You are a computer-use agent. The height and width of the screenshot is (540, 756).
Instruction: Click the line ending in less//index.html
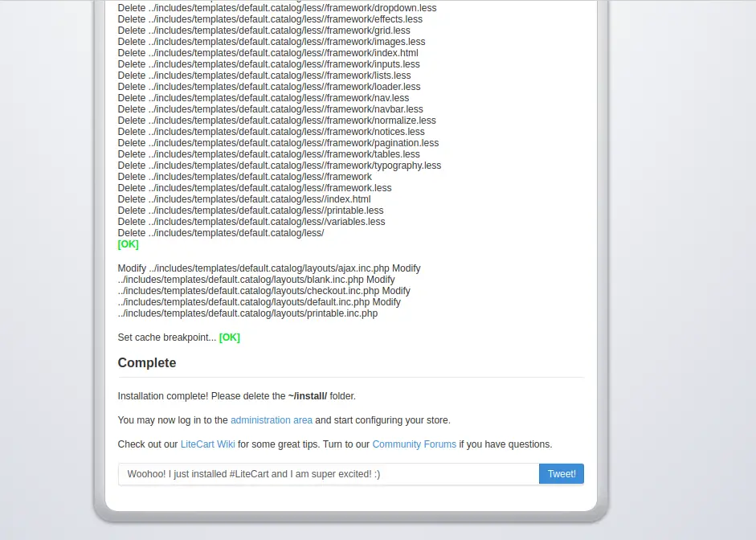244,199
